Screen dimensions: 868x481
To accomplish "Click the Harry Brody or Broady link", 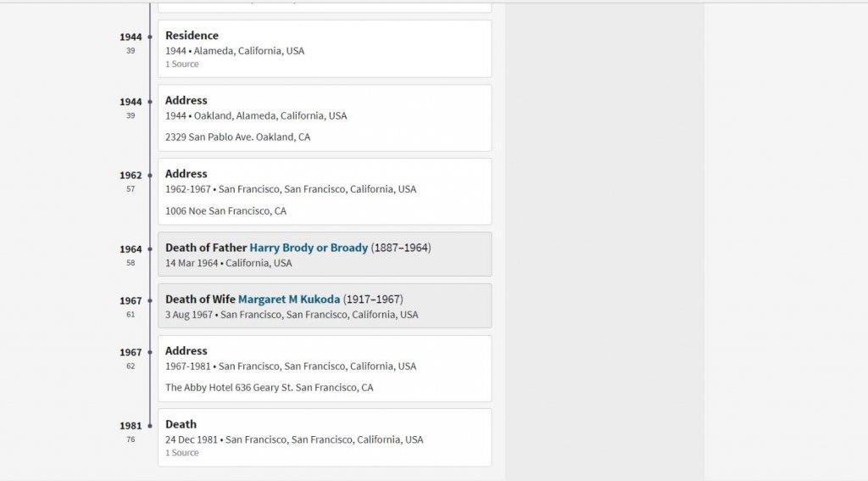I will tap(309, 248).
